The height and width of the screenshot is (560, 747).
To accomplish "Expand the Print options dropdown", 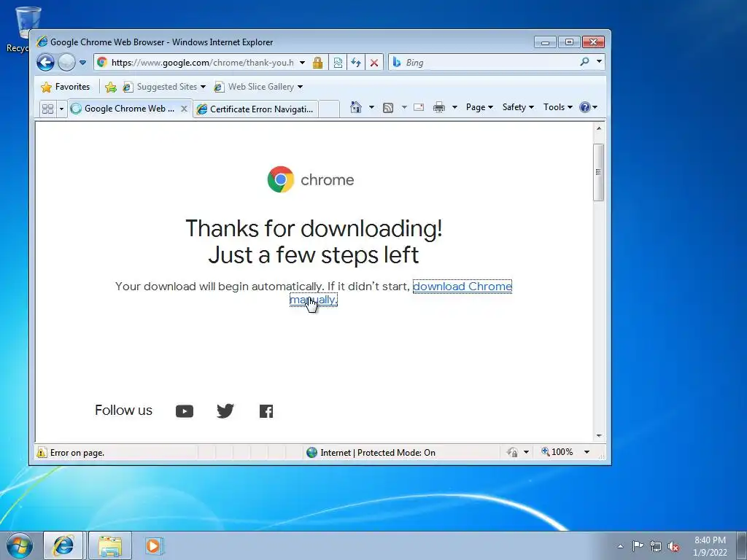I will click(x=454, y=107).
